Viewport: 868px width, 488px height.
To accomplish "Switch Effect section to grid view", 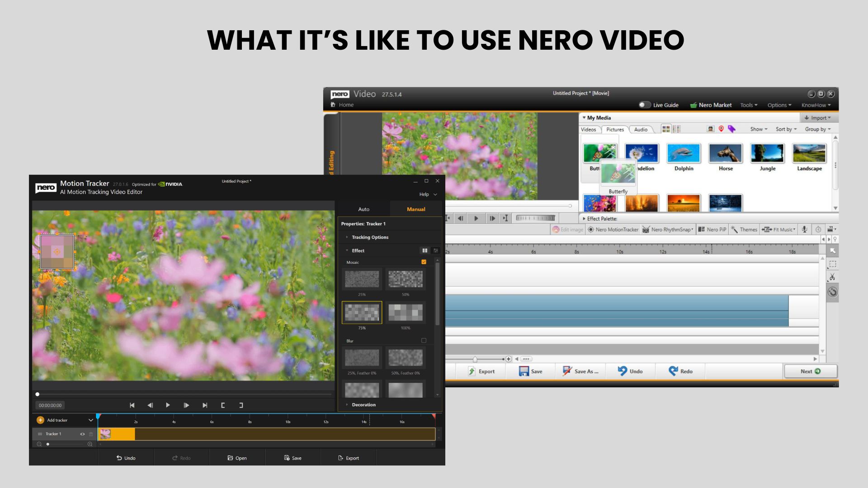I will click(x=425, y=251).
